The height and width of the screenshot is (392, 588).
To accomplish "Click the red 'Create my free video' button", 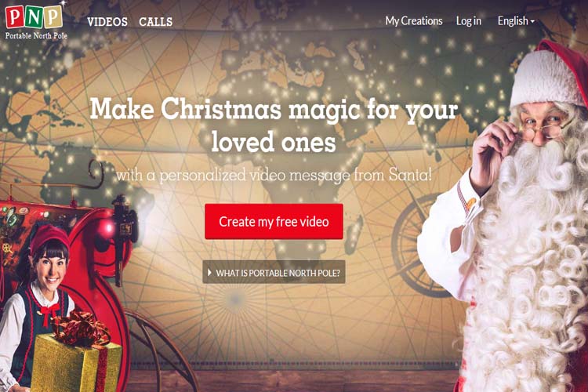I will click(x=274, y=222).
